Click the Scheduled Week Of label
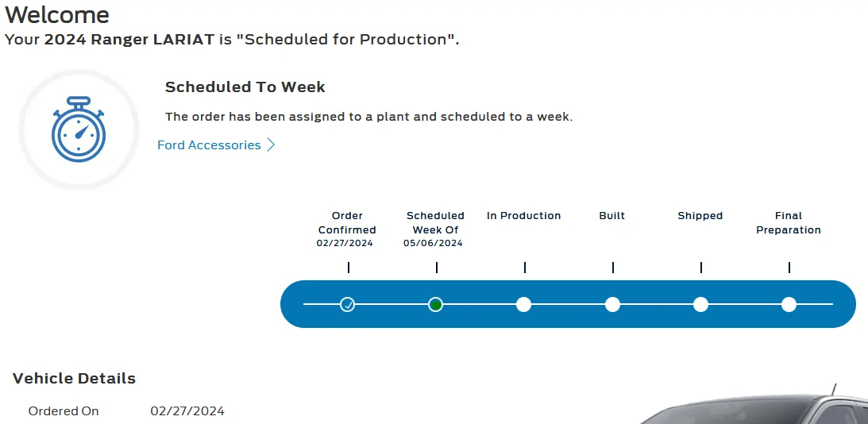The image size is (868, 424). [x=436, y=222]
